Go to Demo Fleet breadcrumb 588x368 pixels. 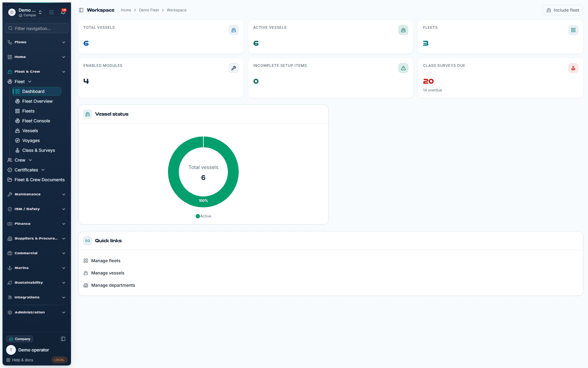click(x=149, y=10)
